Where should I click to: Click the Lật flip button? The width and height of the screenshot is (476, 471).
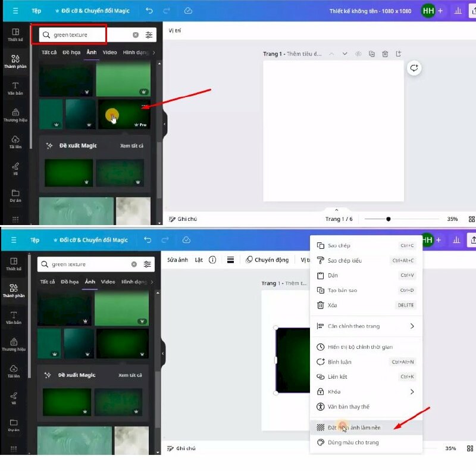pos(199,260)
